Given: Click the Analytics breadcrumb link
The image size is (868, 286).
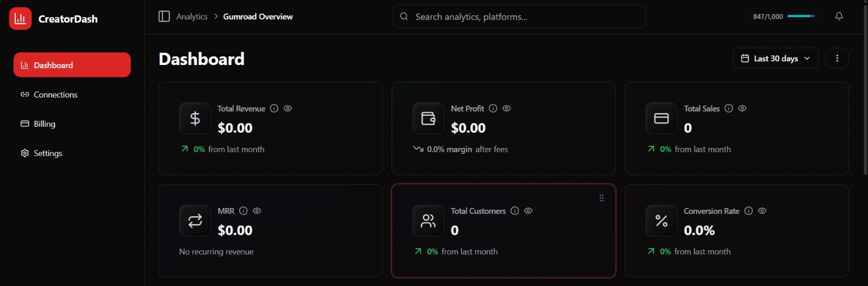Looking at the screenshot, I should (x=192, y=17).
